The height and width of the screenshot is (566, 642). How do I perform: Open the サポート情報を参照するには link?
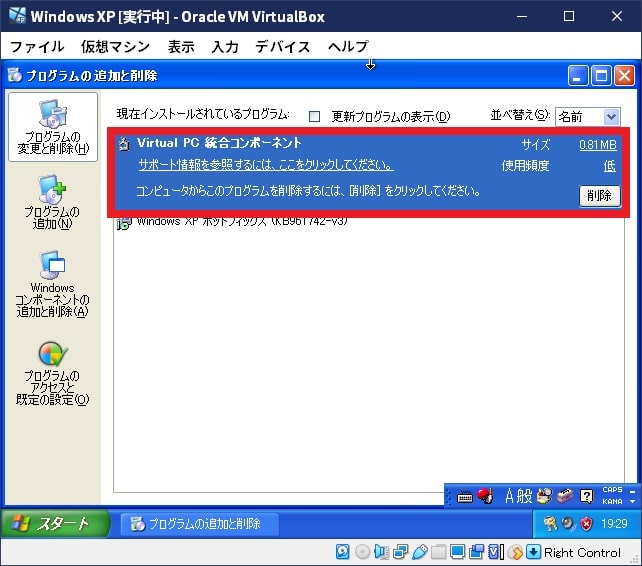pyautogui.click(x=266, y=165)
